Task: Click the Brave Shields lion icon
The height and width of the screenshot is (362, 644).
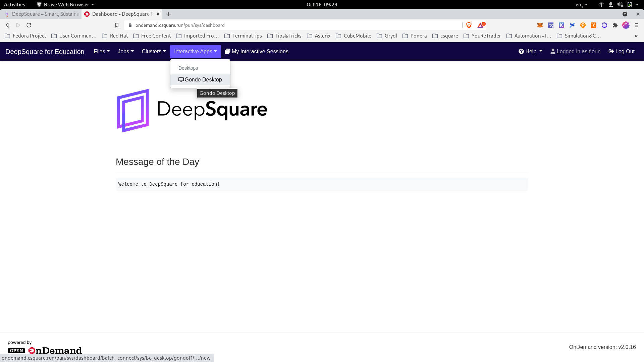Action: point(469,25)
